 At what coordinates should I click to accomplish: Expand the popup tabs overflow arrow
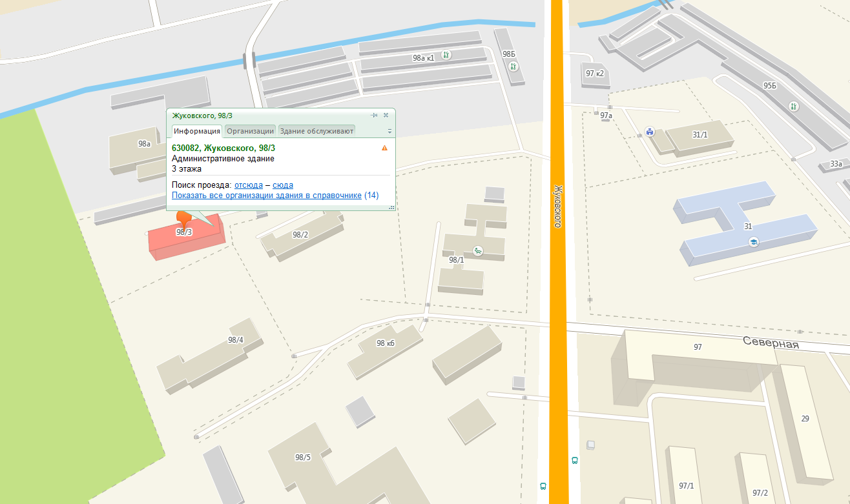389,131
